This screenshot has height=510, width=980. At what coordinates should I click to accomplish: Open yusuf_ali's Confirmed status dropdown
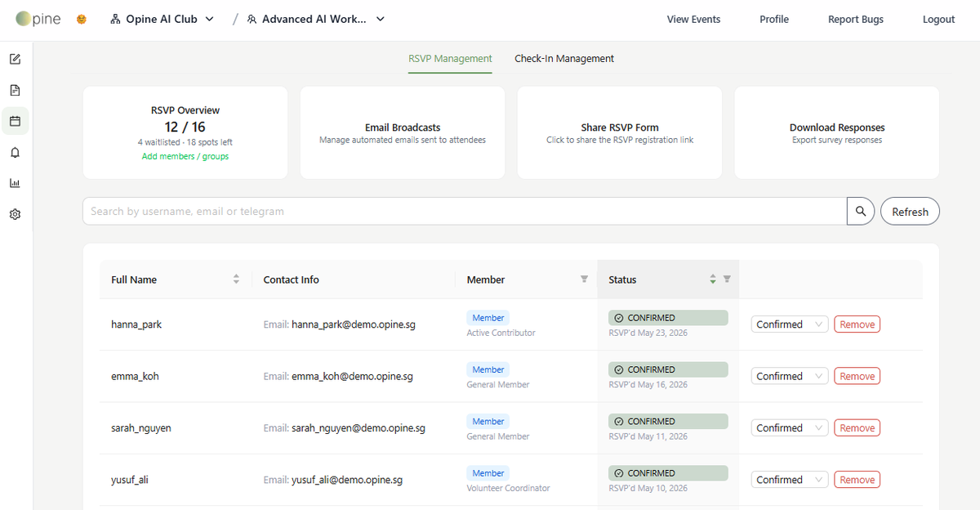point(790,480)
